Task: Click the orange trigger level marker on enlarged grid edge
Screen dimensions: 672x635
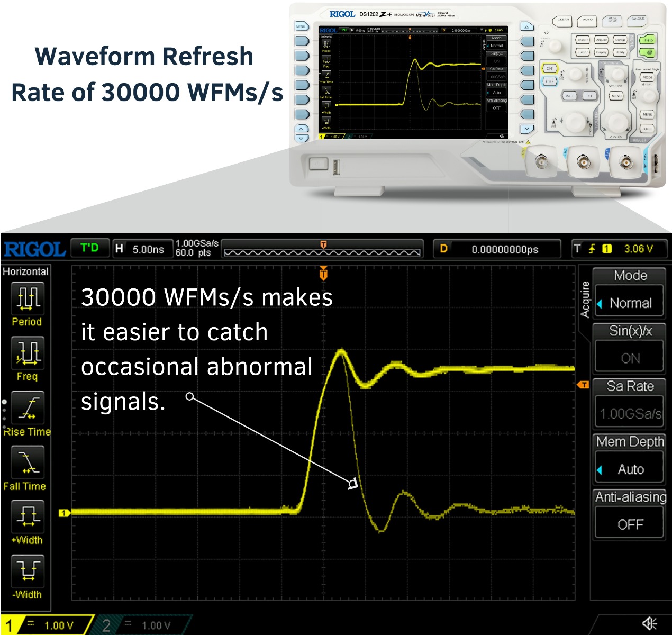Action: (x=583, y=385)
